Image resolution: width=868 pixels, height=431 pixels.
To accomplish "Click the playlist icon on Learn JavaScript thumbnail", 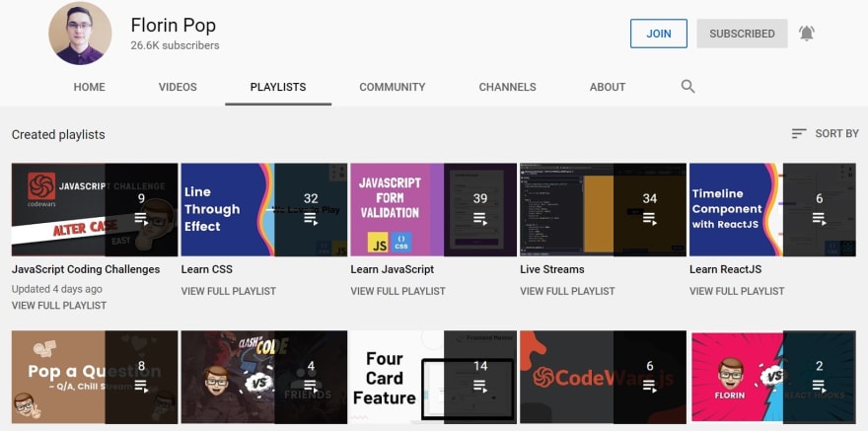I will (x=480, y=218).
